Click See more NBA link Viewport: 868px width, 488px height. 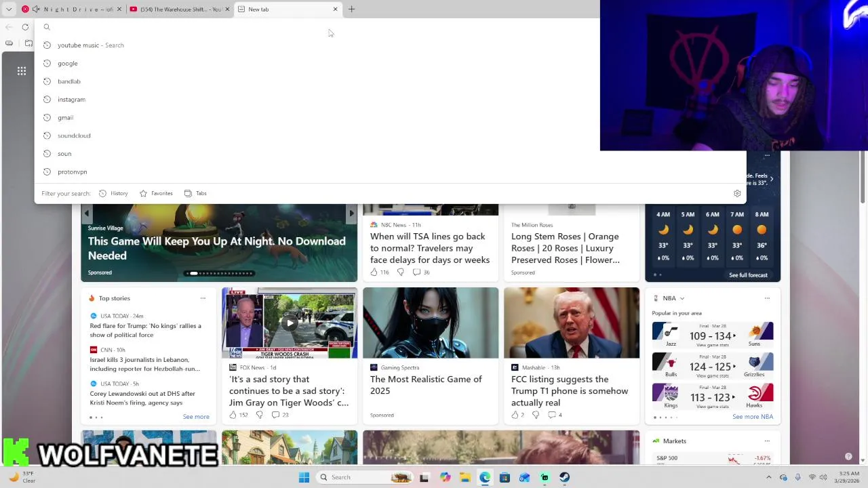click(x=753, y=417)
